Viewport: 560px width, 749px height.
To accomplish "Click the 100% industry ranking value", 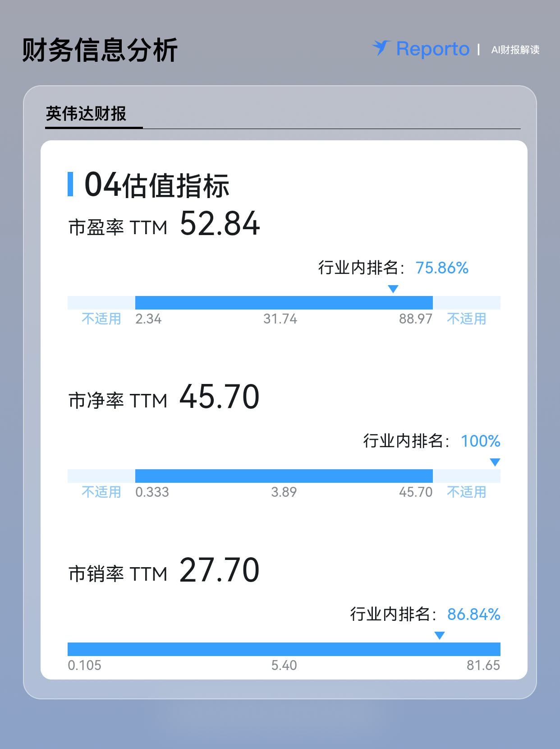I will tap(480, 441).
